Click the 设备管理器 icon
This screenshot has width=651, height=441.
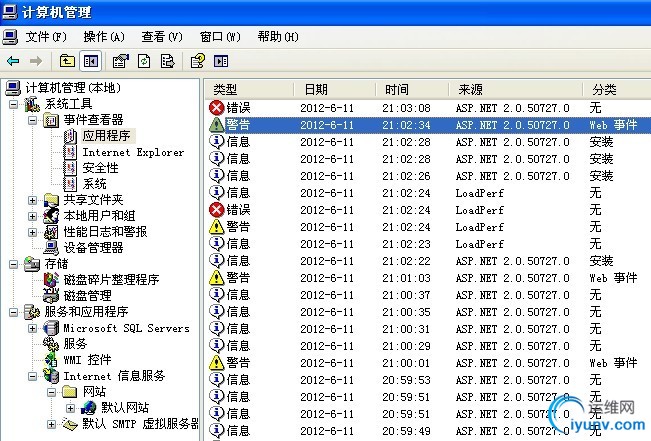click(51, 247)
